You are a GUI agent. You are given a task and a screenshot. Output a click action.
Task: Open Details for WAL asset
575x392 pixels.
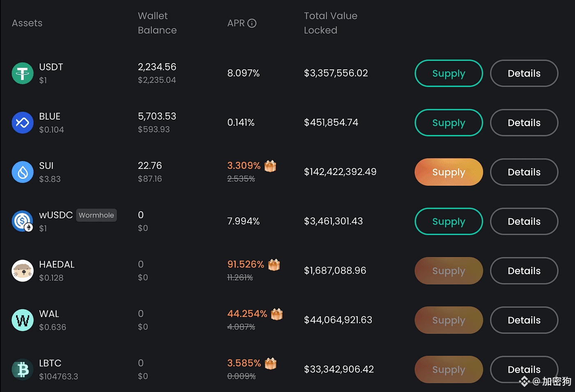point(524,320)
